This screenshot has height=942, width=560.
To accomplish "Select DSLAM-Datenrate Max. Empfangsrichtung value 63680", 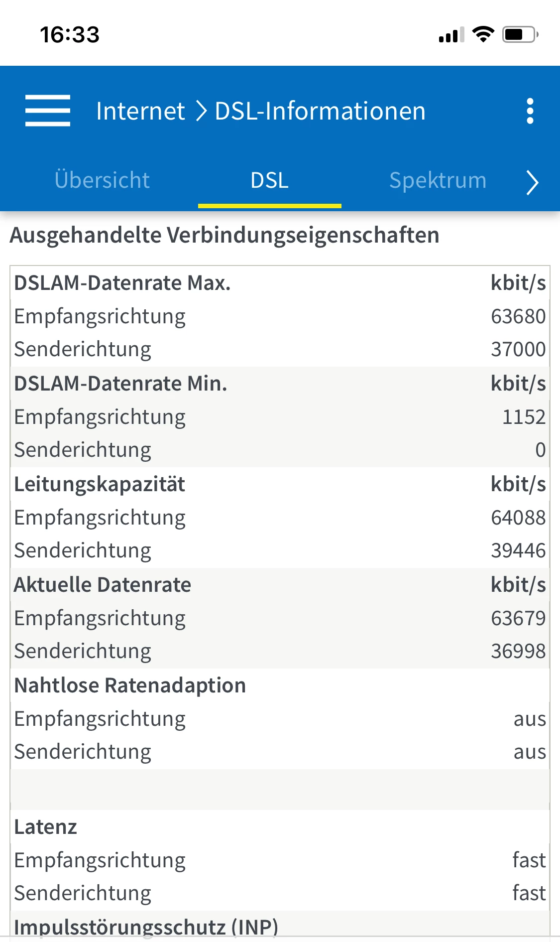I will [518, 316].
